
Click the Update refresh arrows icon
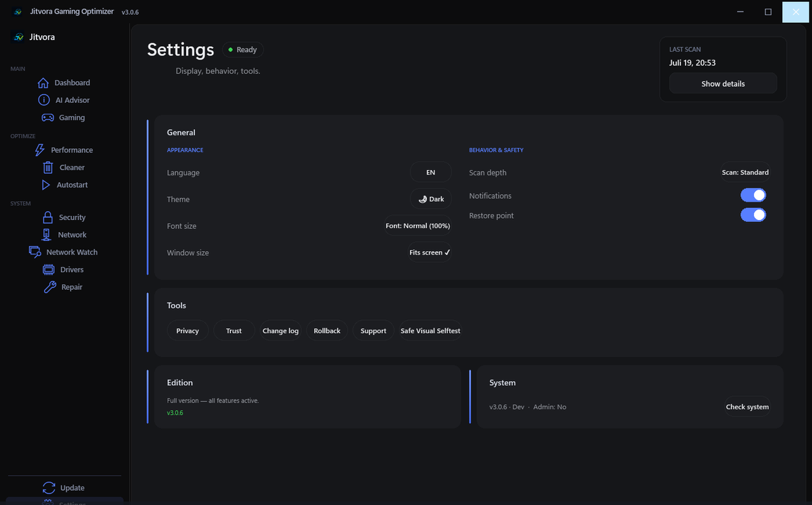pos(49,487)
